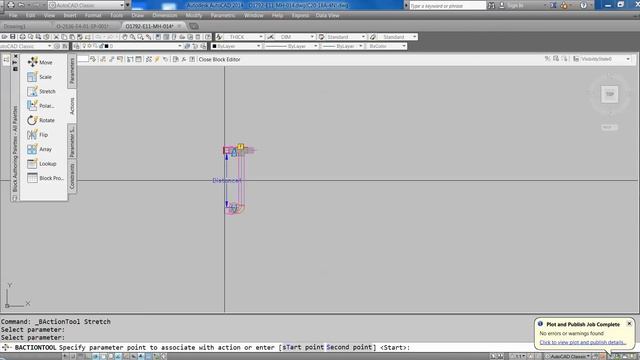Click the Edit Block icon at block toolbar start
The width and height of the screenshot is (640, 360).
pyautogui.click(x=6, y=59)
